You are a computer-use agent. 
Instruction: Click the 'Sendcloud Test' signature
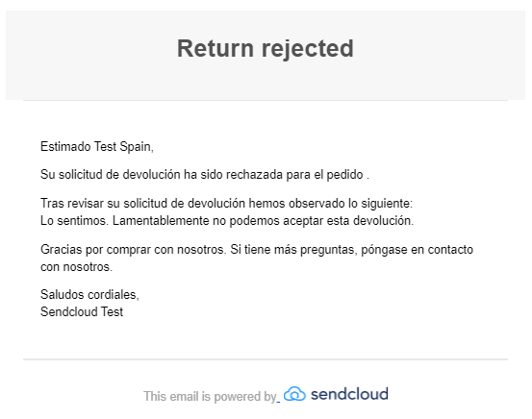82,312
